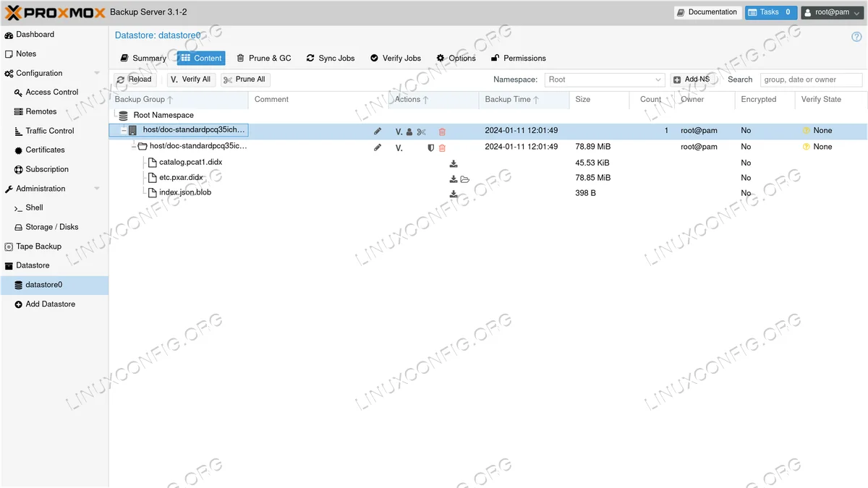Collapse the Configuration section arrow

click(97, 73)
